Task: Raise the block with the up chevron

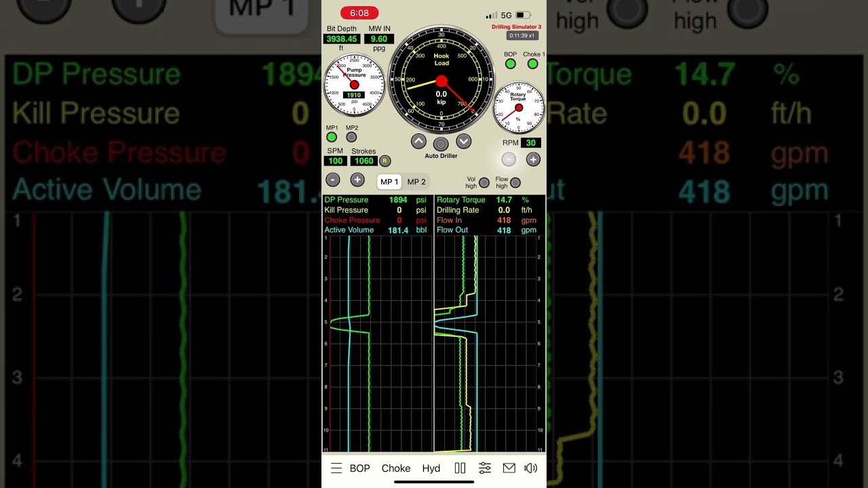Action: 418,141
